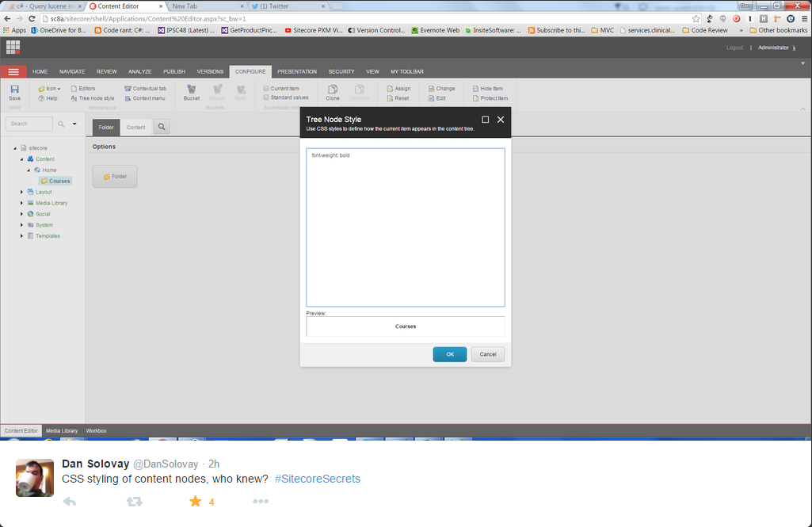Expand the Templates tree node

click(x=22, y=236)
